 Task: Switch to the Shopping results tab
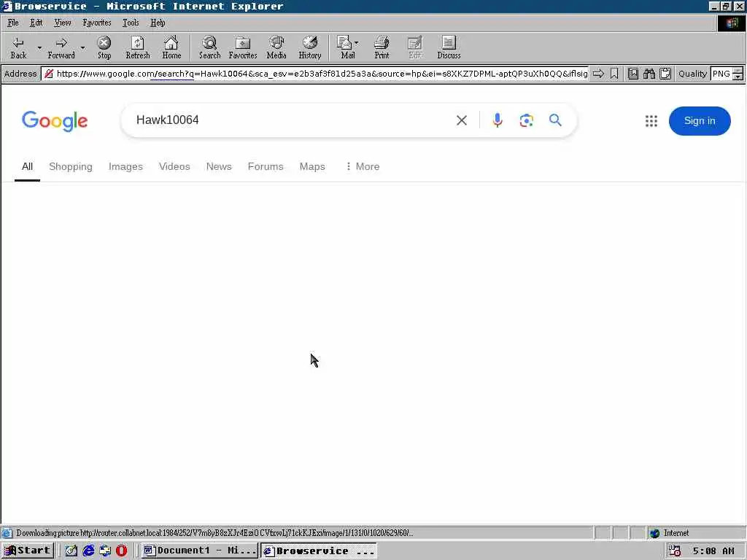pyautogui.click(x=71, y=167)
